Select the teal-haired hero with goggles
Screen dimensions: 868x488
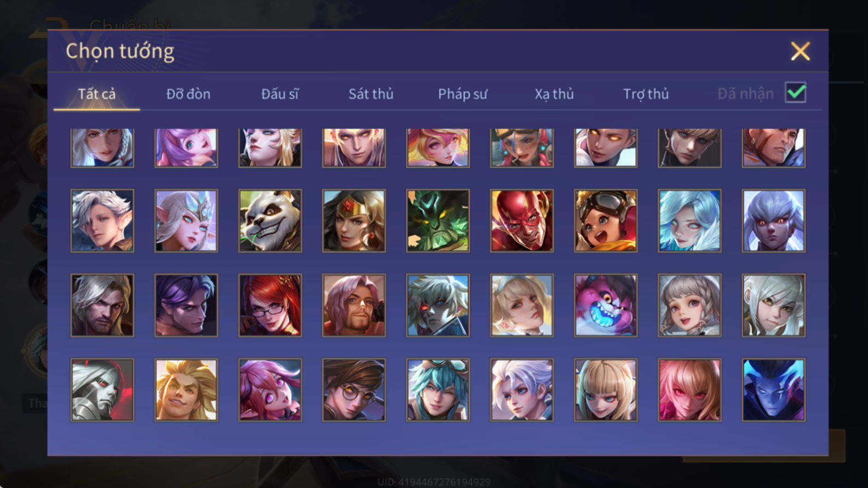(x=438, y=390)
